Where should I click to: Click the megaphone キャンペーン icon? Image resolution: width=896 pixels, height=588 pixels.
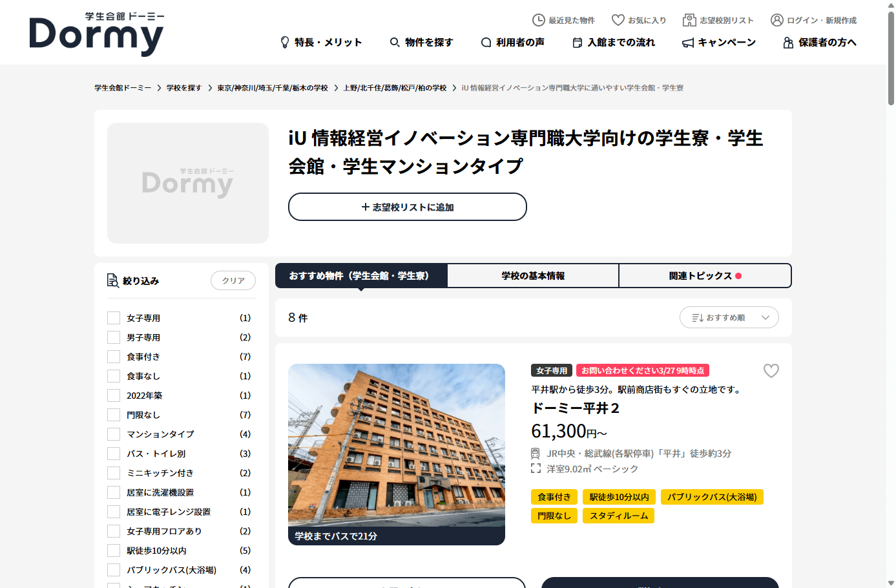coord(688,43)
